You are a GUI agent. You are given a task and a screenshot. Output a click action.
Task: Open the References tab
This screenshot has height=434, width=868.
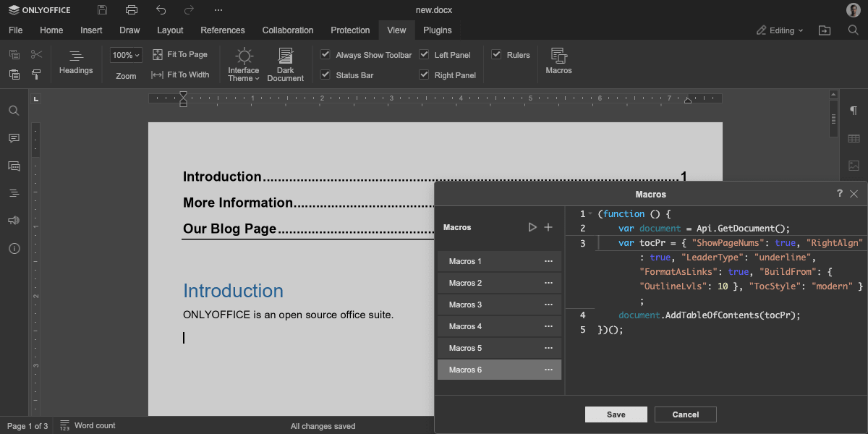[x=223, y=30]
